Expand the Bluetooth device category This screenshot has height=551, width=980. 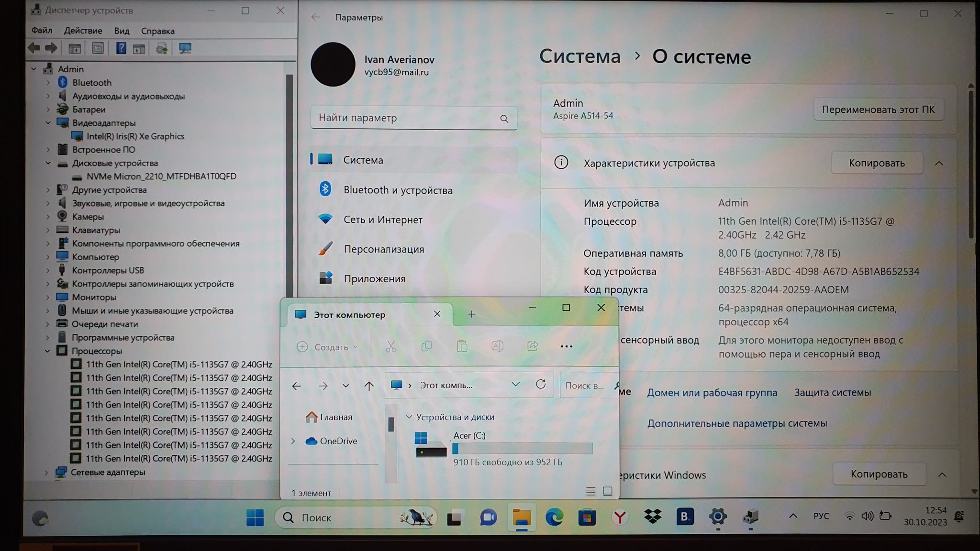coord(48,83)
